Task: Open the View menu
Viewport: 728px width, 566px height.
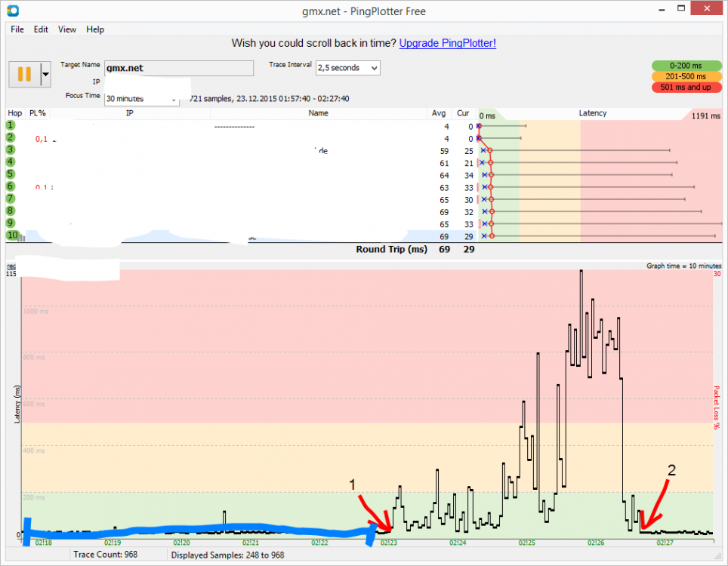Action: pyautogui.click(x=67, y=29)
